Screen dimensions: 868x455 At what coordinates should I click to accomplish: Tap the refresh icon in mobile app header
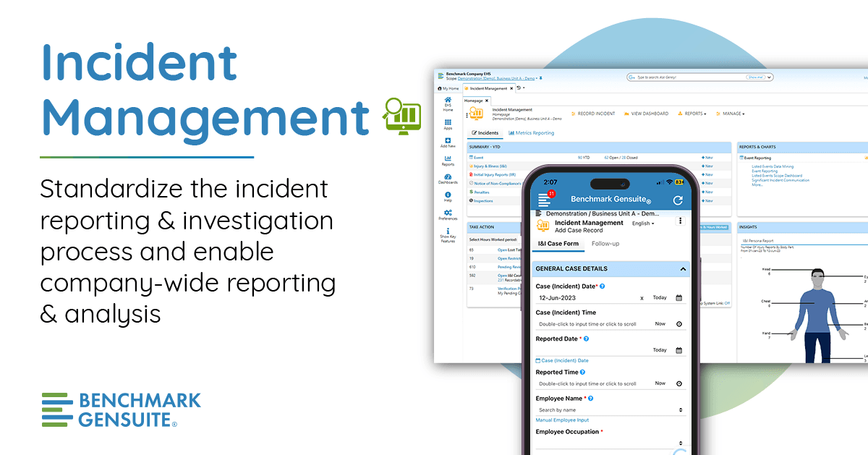coord(678,199)
